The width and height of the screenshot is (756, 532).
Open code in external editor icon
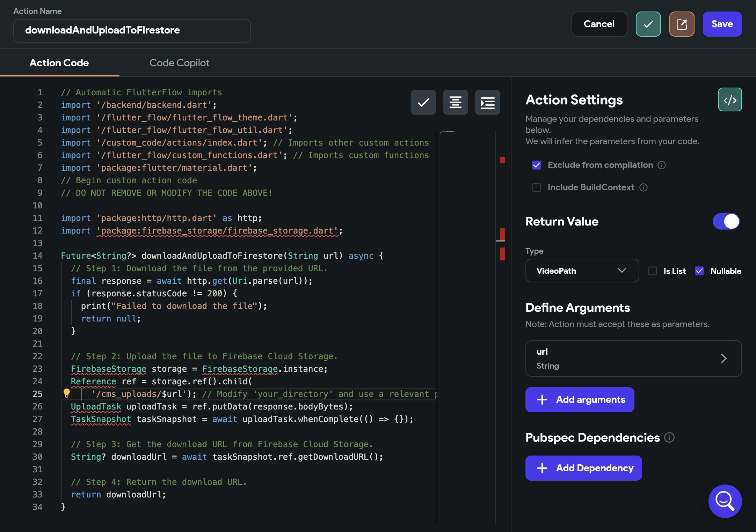[681, 24]
